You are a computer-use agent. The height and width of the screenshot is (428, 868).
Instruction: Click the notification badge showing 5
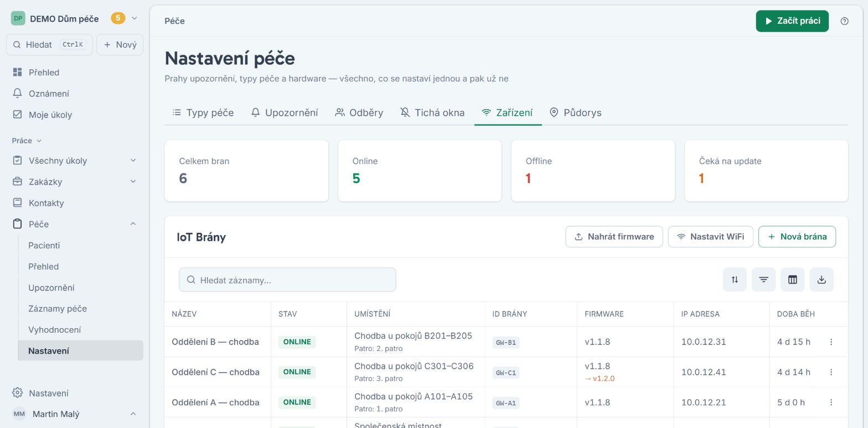coord(118,18)
